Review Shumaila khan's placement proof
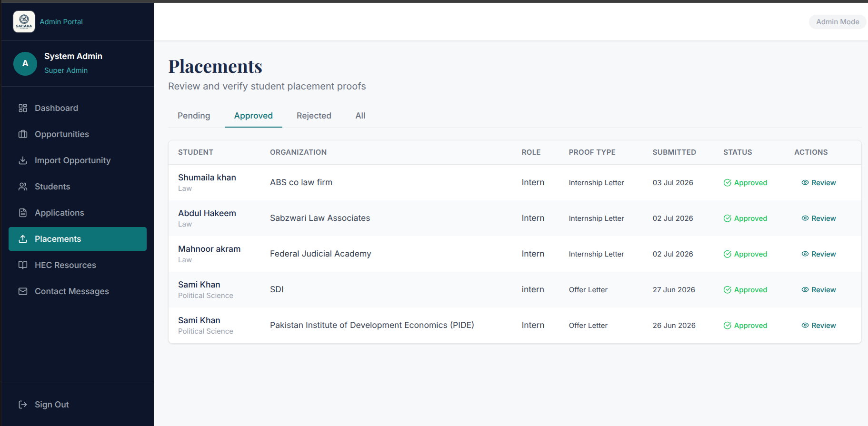The height and width of the screenshot is (426, 868). [818, 183]
